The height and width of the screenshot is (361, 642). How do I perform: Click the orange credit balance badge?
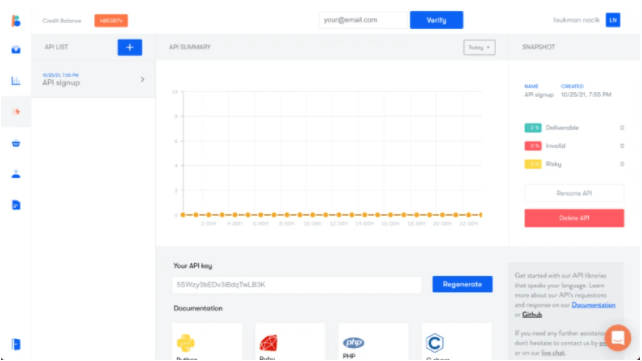click(x=111, y=20)
